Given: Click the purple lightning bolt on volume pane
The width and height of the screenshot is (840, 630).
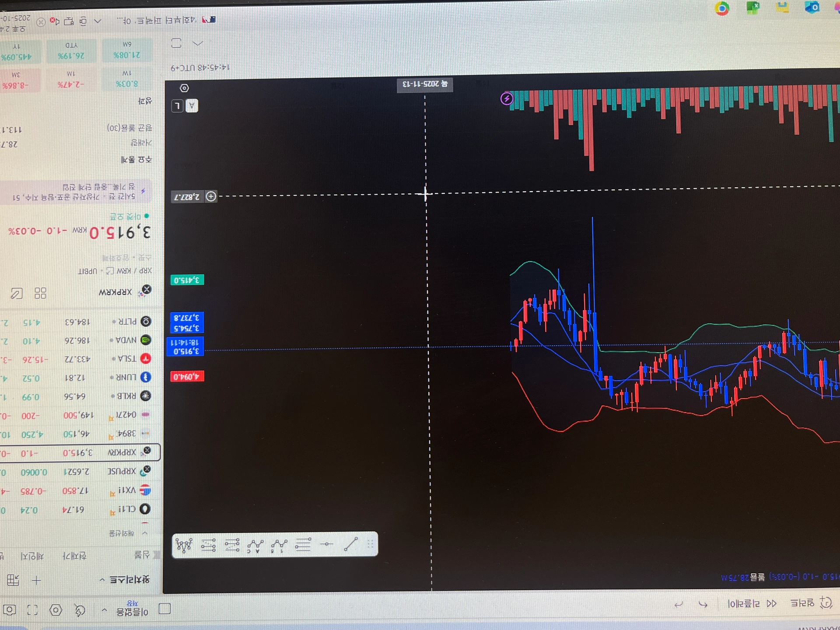Looking at the screenshot, I should (507, 98).
